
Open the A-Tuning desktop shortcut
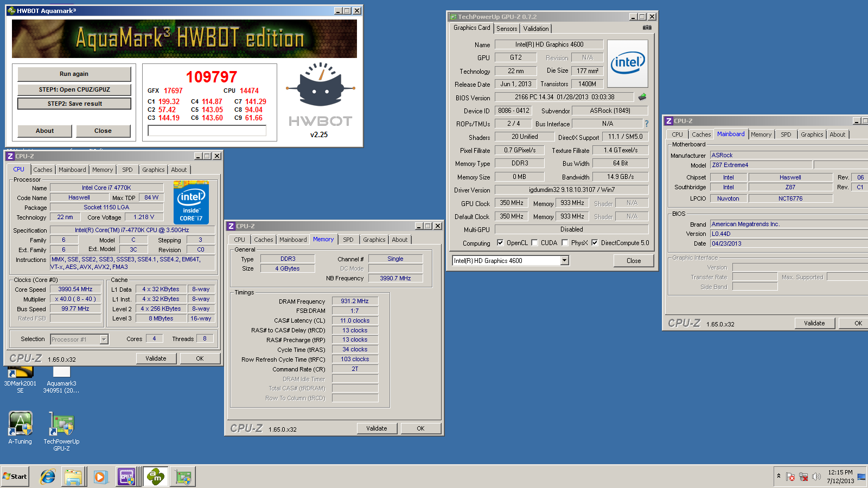pos(20,428)
